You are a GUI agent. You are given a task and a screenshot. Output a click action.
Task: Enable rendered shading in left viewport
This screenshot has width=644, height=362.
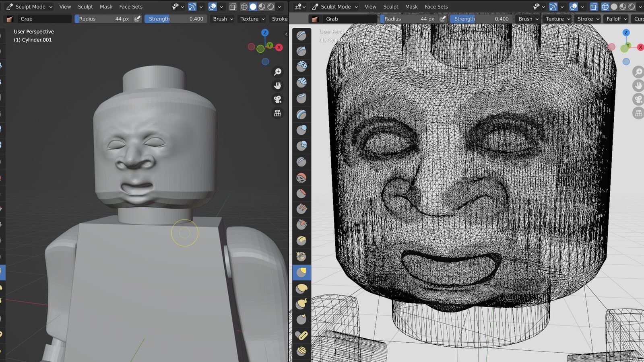pyautogui.click(x=271, y=7)
